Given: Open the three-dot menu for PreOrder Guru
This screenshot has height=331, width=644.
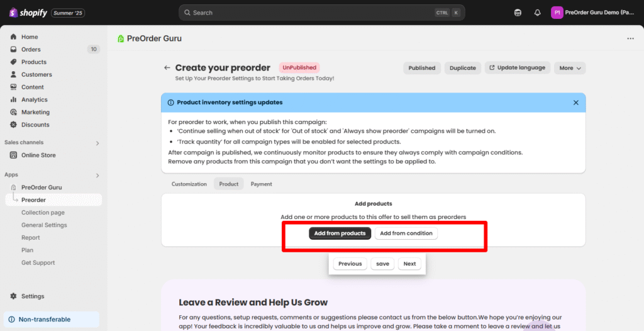Looking at the screenshot, I should [630, 38].
